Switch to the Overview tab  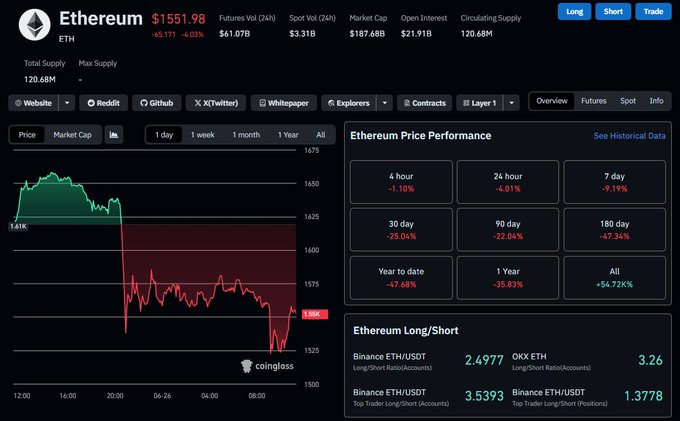[x=552, y=101]
